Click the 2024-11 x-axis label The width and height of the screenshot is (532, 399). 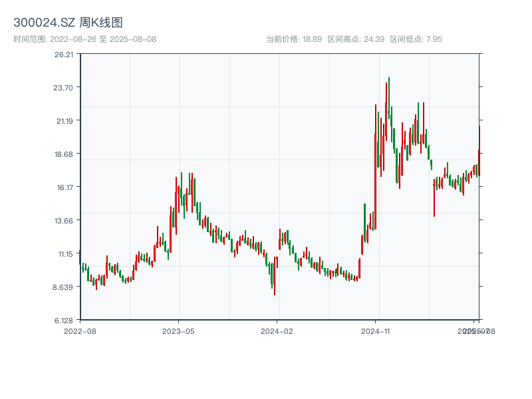[376, 331]
